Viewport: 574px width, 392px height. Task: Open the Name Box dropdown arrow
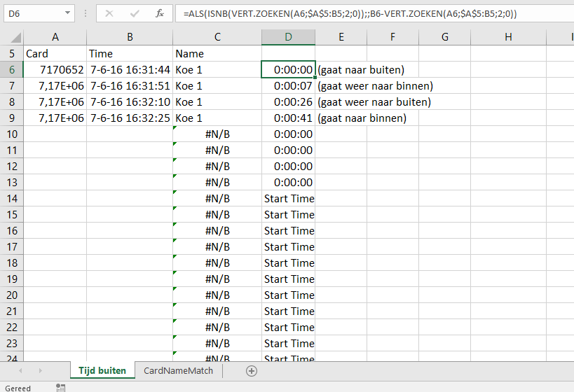point(67,13)
